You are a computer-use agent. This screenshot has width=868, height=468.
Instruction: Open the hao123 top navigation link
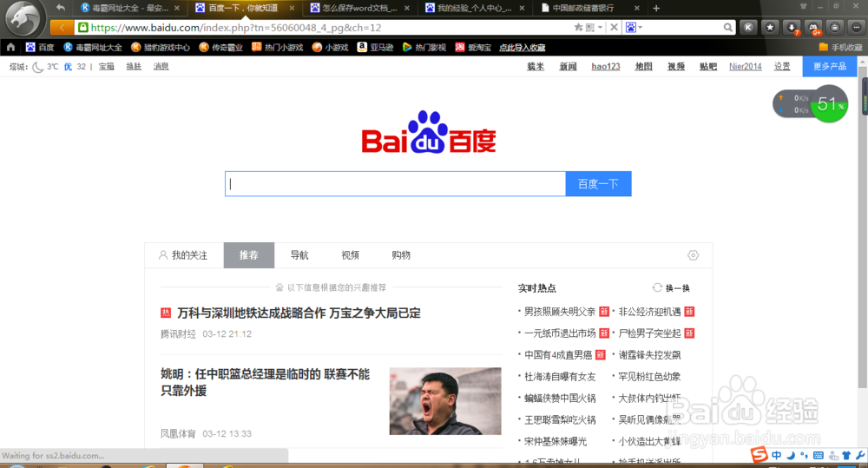[606, 67]
